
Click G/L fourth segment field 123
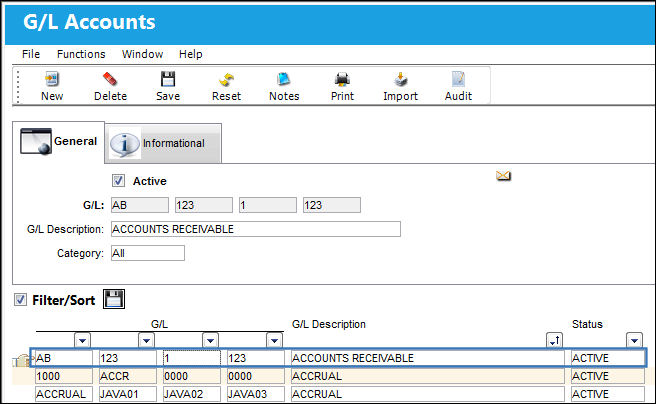[332, 205]
